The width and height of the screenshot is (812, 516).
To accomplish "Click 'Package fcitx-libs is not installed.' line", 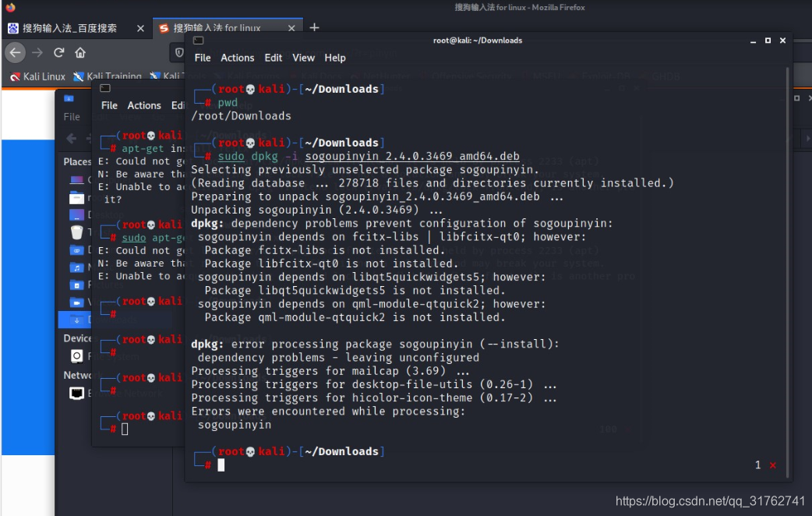I will 325,250.
